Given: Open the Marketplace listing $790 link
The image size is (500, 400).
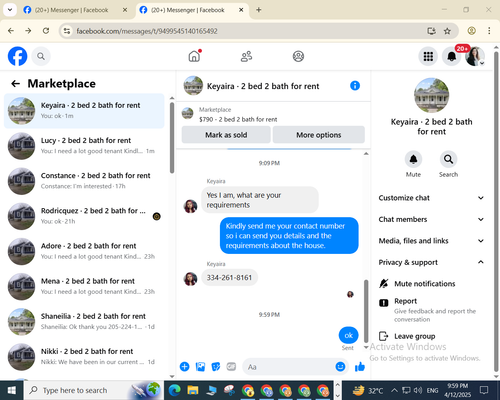Looking at the screenshot, I should tap(238, 119).
